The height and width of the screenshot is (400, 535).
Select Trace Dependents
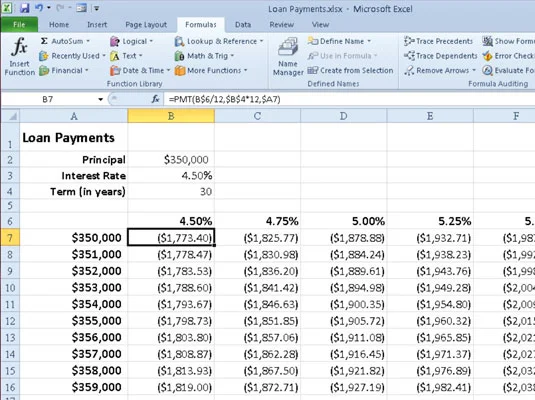(440, 56)
